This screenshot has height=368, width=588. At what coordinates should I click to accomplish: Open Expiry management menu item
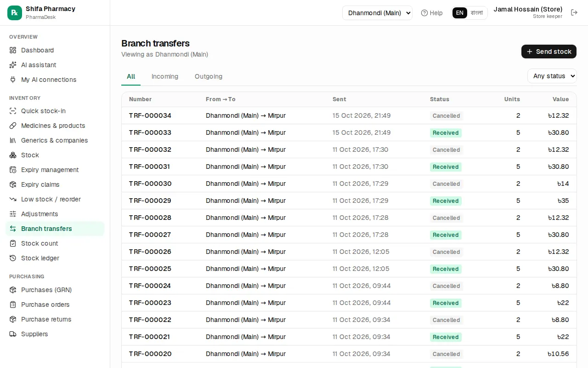coord(55,170)
